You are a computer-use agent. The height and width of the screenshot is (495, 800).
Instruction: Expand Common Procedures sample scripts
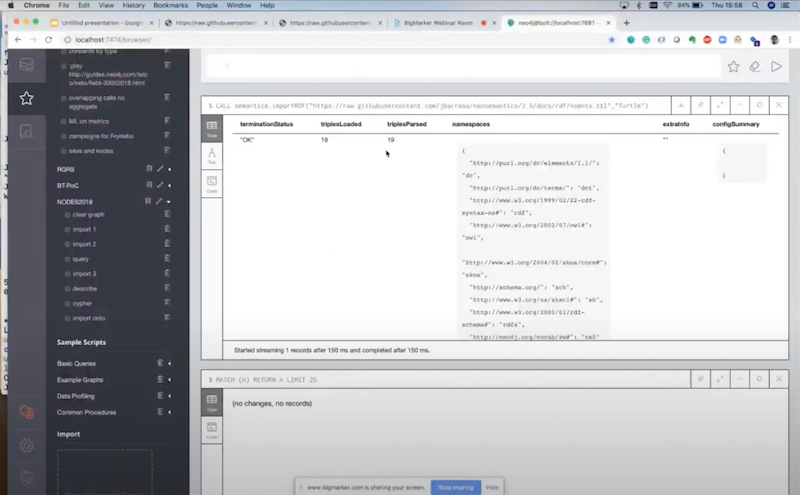click(169, 412)
